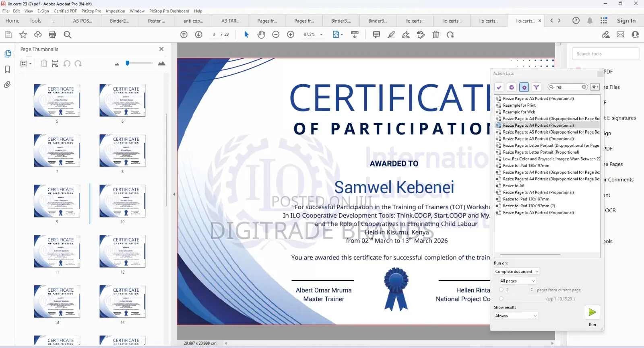
Task: Close the Page Thumbnails panel
Action: (x=161, y=49)
